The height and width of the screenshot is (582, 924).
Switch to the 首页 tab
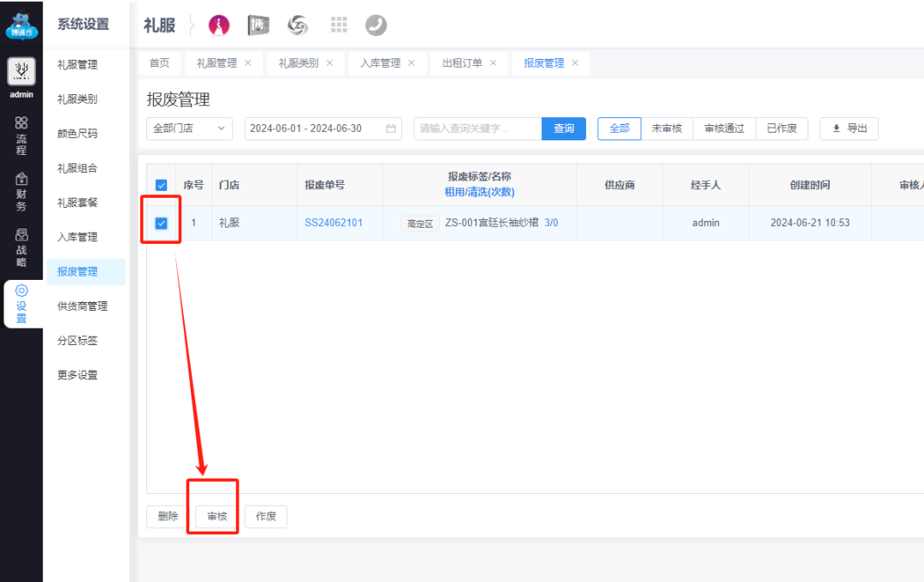[x=159, y=63]
